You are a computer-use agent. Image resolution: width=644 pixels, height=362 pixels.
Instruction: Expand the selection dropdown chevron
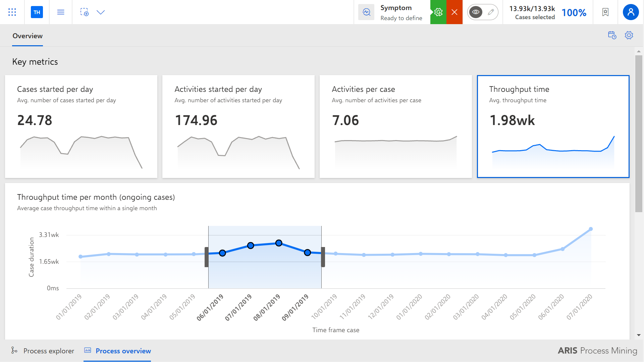(101, 12)
